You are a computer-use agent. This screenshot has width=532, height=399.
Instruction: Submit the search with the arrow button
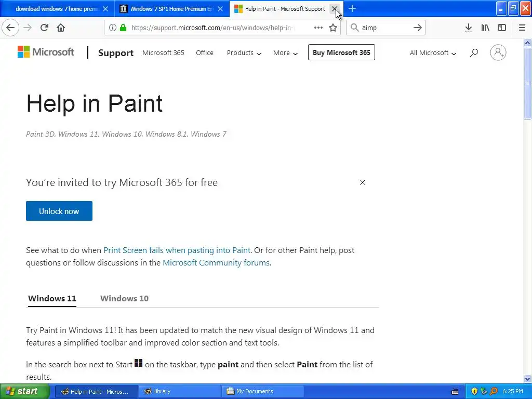tap(418, 28)
